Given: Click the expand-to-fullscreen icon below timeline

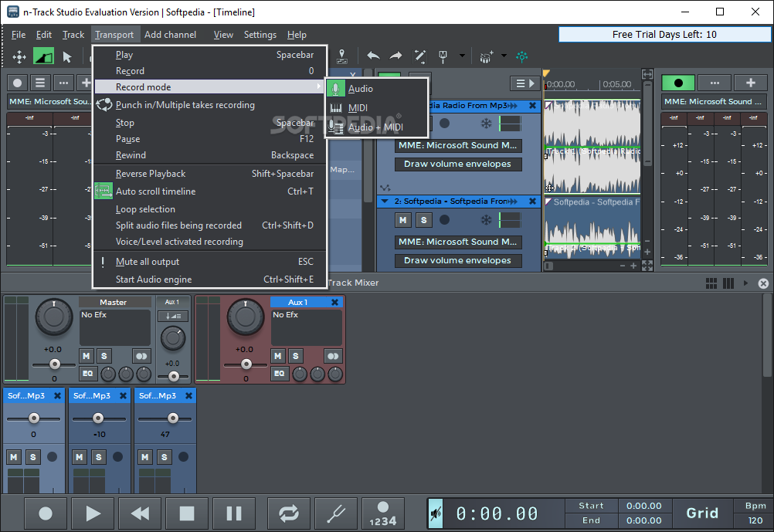Looking at the screenshot, I should point(647,266).
